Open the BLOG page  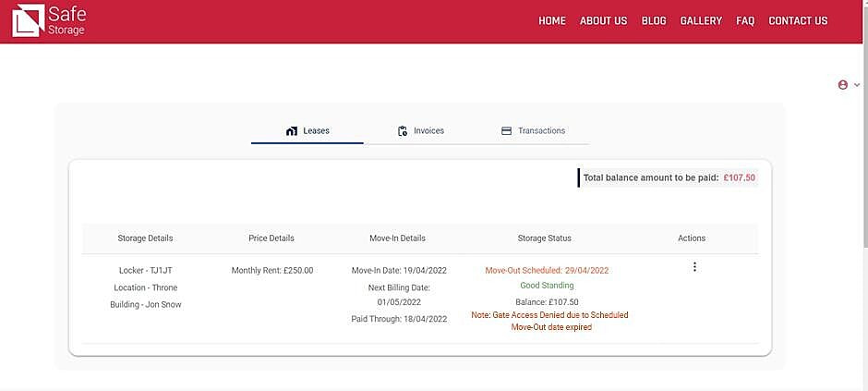click(654, 21)
